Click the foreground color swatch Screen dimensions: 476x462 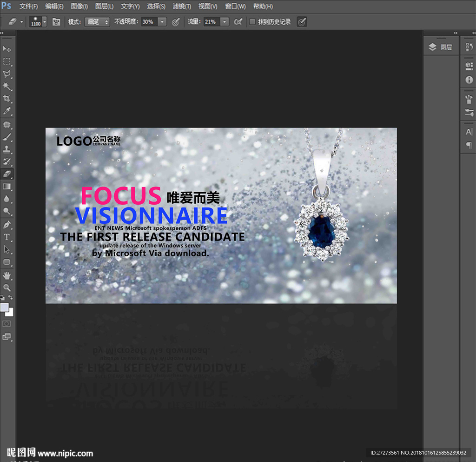(4, 307)
